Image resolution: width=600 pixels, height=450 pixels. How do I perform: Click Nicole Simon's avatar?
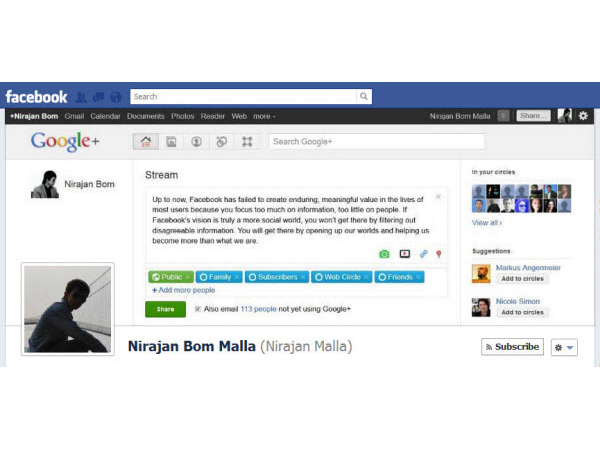[481, 307]
